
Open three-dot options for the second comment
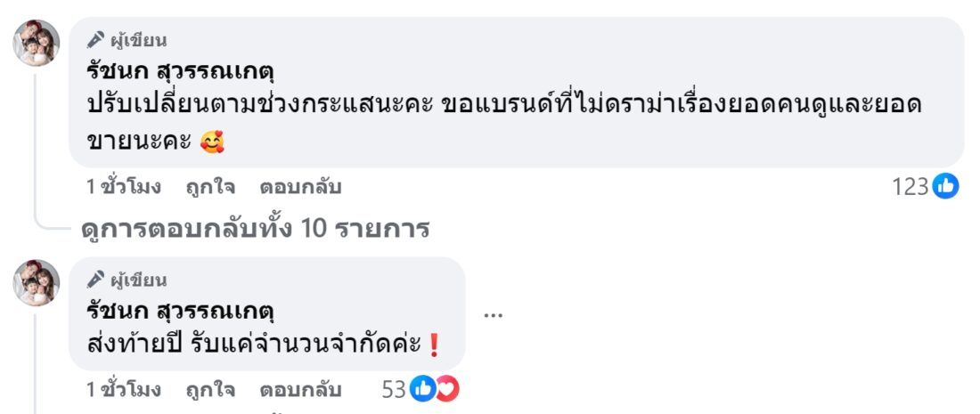click(x=494, y=314)
